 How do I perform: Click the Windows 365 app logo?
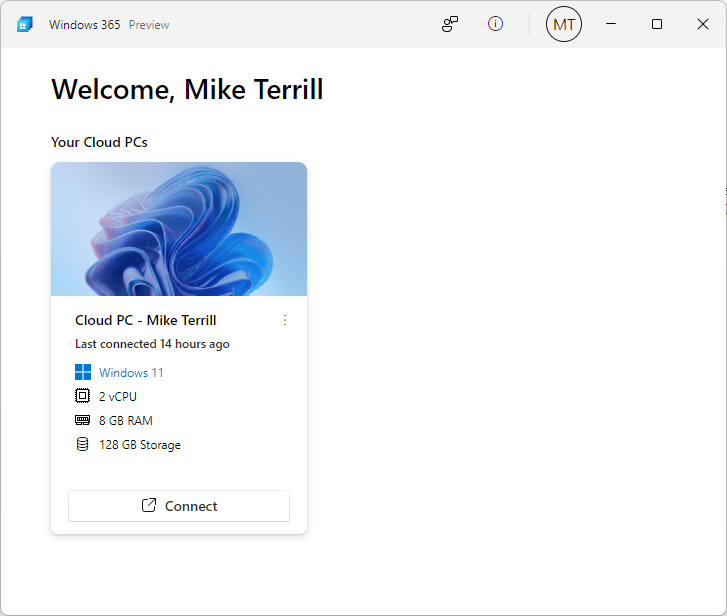[25, 24]
